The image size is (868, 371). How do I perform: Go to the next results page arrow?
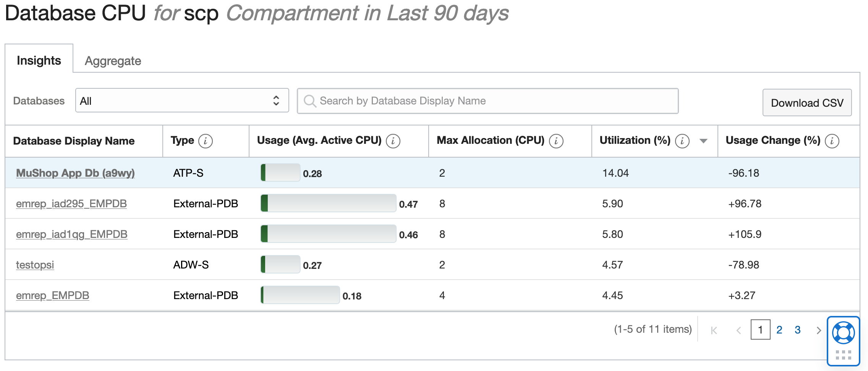818,330
